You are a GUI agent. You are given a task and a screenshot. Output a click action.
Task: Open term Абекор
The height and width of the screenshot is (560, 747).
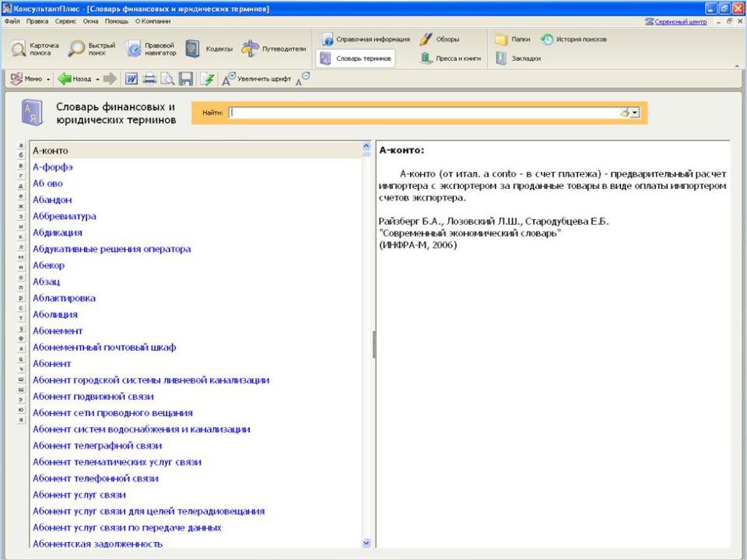coord(48,265)
